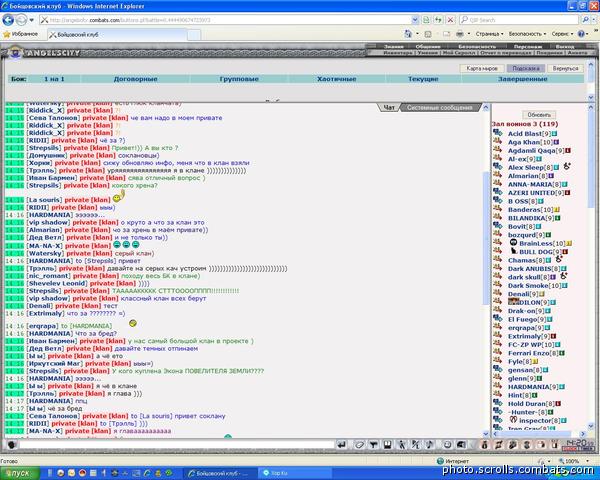600x480 pixels.
Task: Click IE Back navigation arrow
Action: (8, 20)
